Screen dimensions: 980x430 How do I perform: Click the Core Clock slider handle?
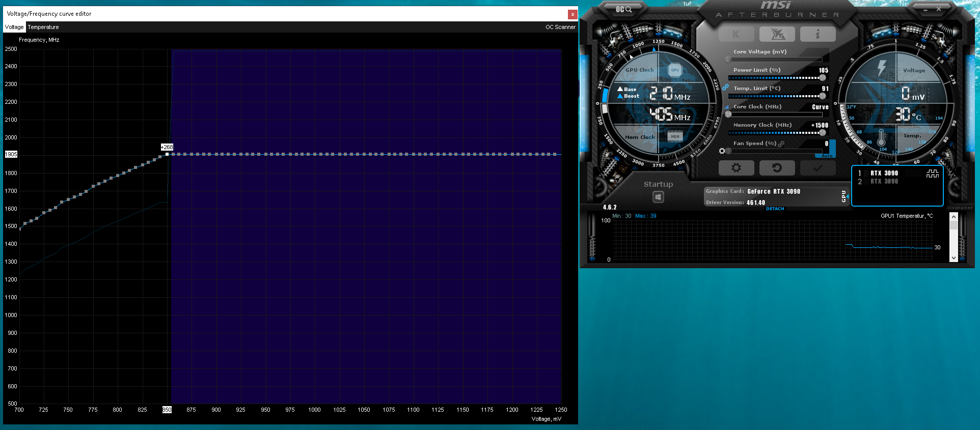coord(728,114)
